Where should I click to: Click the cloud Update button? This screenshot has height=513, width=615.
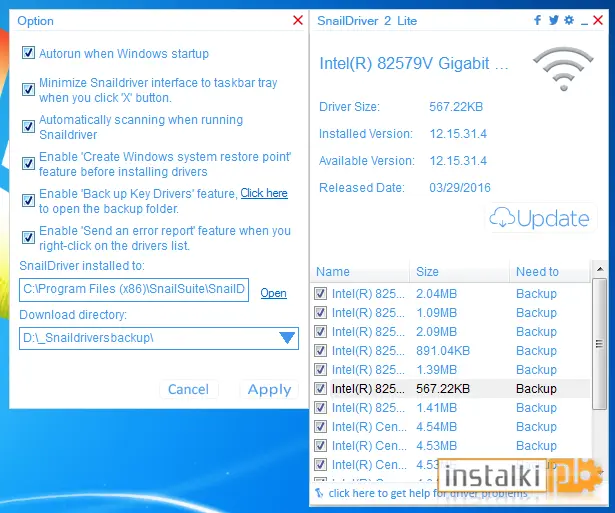[541, 218]
